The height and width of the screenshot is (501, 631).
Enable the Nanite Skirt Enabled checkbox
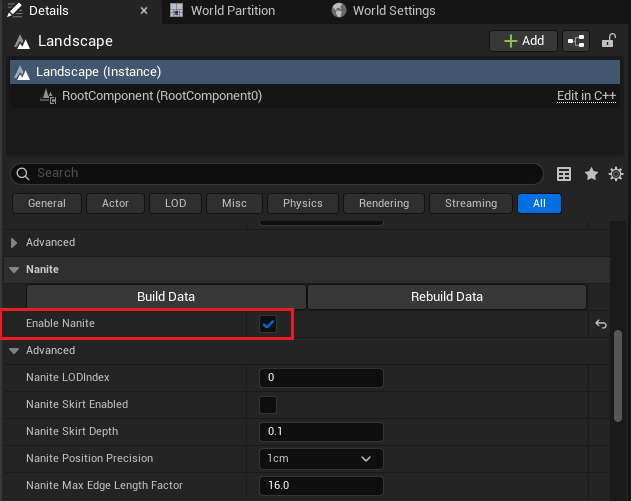click(x=268, y=405)
